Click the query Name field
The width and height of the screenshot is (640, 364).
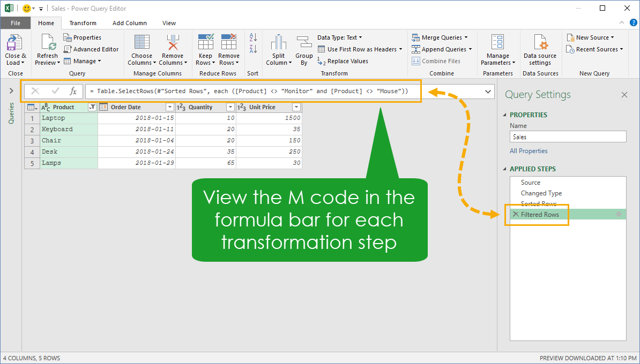[568, 137]
